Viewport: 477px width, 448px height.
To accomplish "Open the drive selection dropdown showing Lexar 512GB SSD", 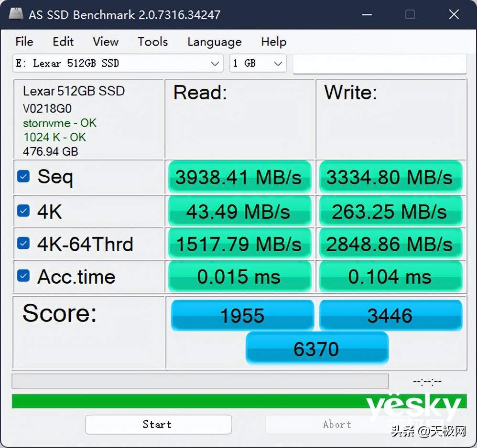I will 117,63.
